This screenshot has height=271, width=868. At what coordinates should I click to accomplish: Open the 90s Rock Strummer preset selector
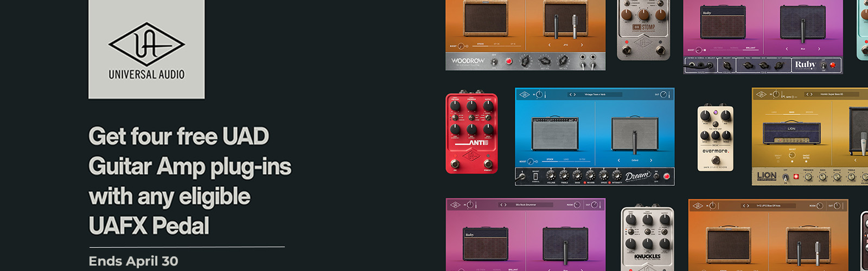click(526, 205)
